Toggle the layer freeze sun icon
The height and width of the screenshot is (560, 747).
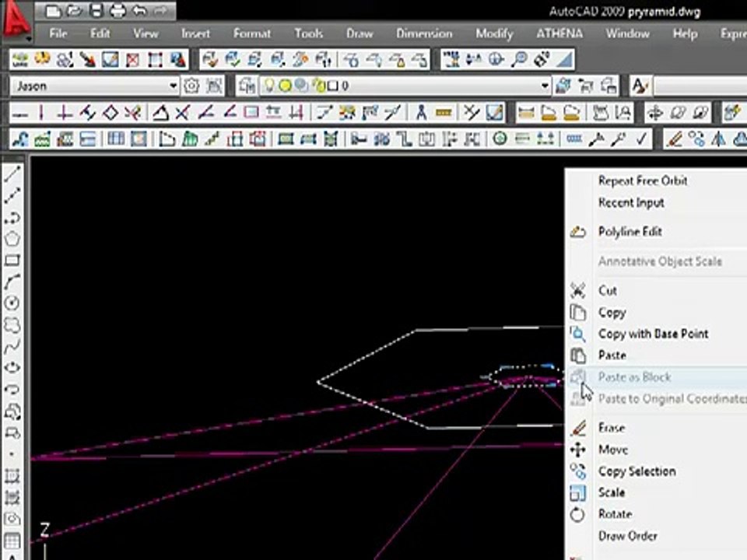point(285,86)
